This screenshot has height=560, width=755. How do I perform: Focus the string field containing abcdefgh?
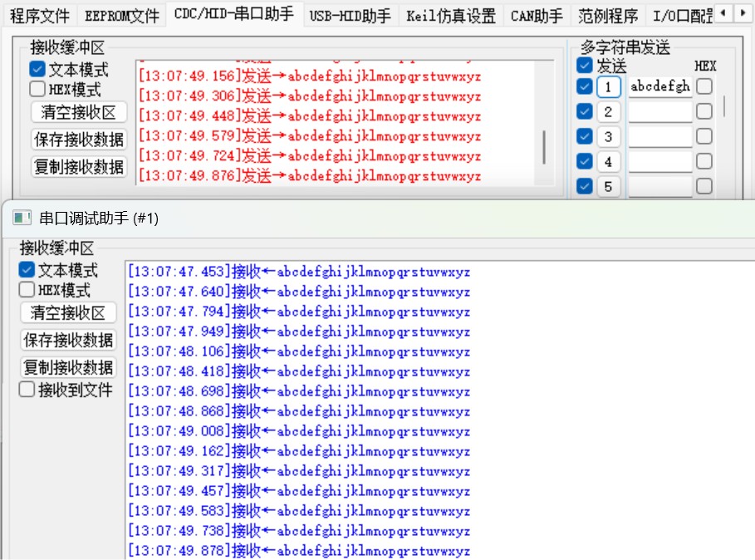[x=660, y=86]
